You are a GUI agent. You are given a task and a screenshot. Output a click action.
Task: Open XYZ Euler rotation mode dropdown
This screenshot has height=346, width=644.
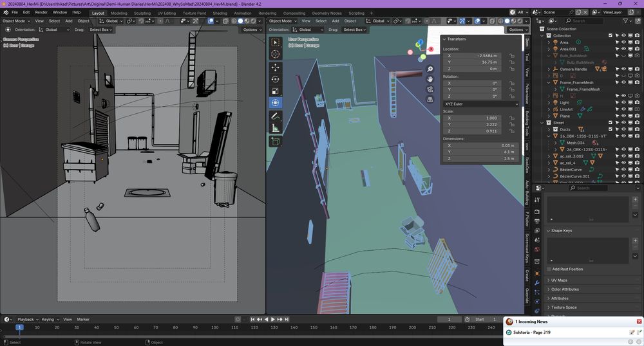point(481,104)
